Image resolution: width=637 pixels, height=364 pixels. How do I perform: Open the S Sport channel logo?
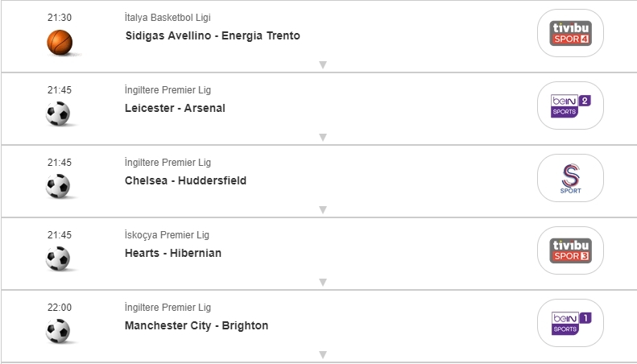click(x=570, y=178)
